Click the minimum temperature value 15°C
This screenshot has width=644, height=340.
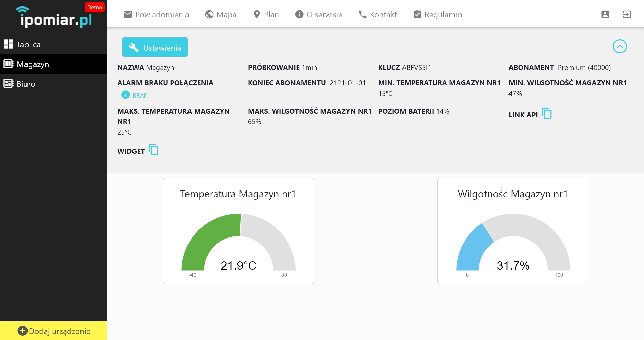point(385,94)
